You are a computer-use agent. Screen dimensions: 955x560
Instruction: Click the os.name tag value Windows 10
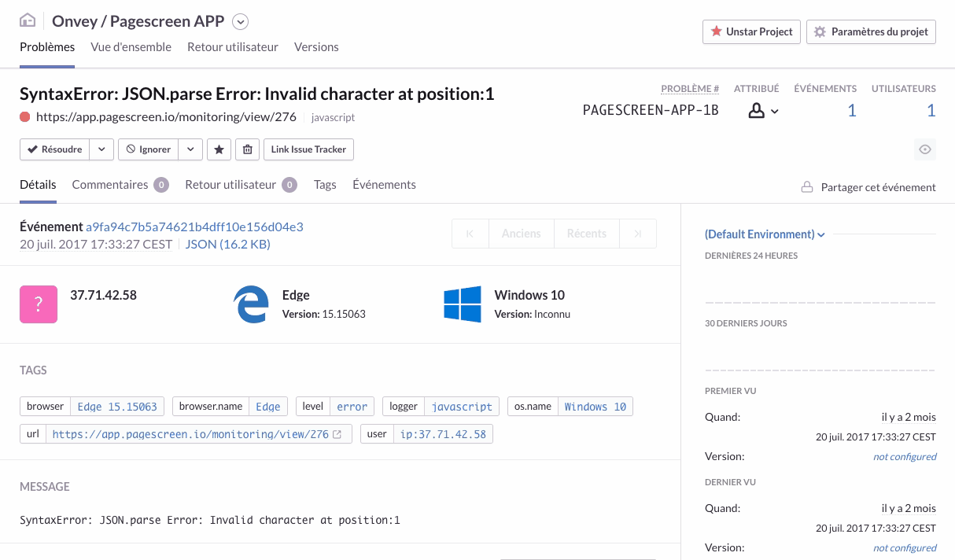[x=595, y=407]
